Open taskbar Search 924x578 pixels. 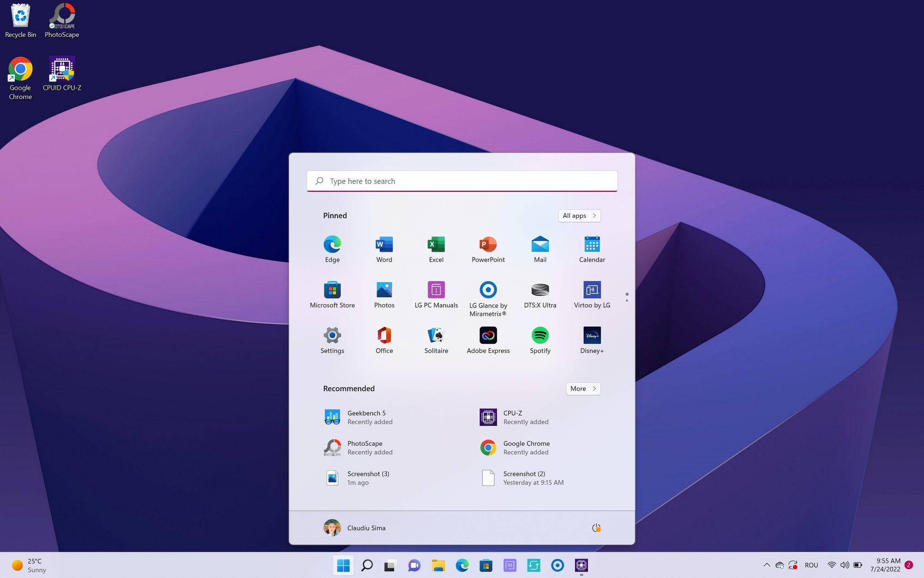tap(367, 565)
